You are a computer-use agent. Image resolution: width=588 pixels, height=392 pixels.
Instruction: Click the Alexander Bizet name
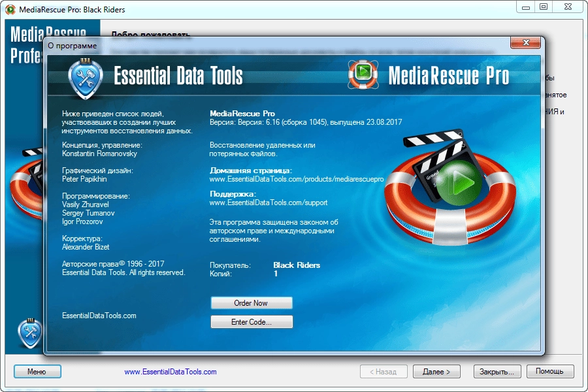click(x=86, y=247)
